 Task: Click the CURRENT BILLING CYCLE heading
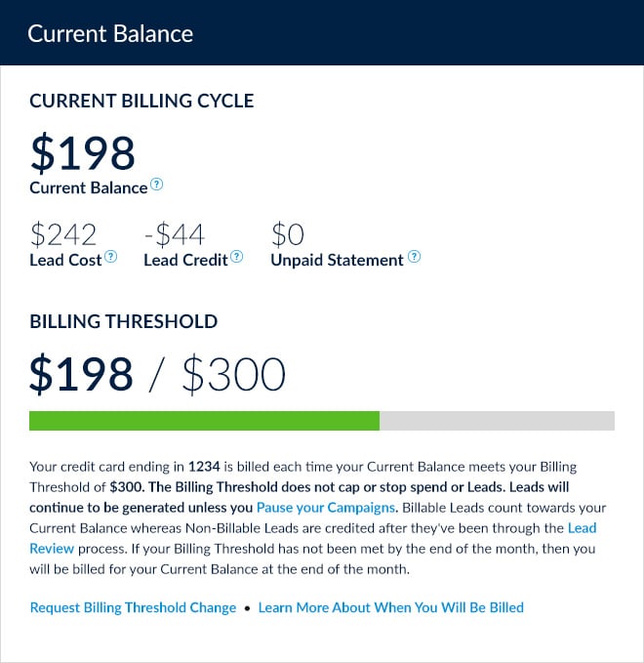[x=141, y=101]
